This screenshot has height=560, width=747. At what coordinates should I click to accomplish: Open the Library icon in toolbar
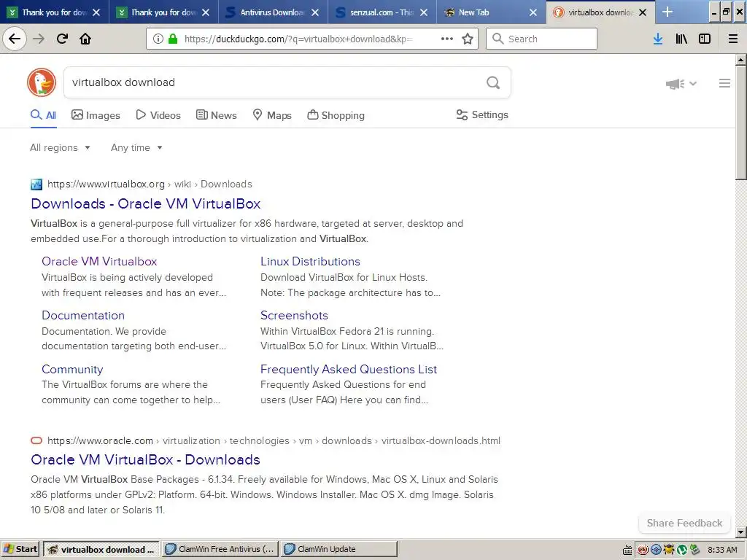(681, 39)
